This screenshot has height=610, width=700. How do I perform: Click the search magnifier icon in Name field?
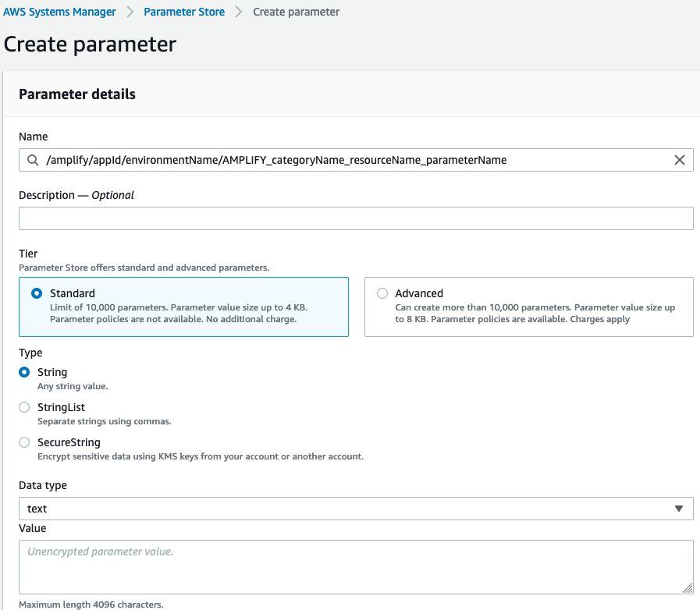[33, 160]
